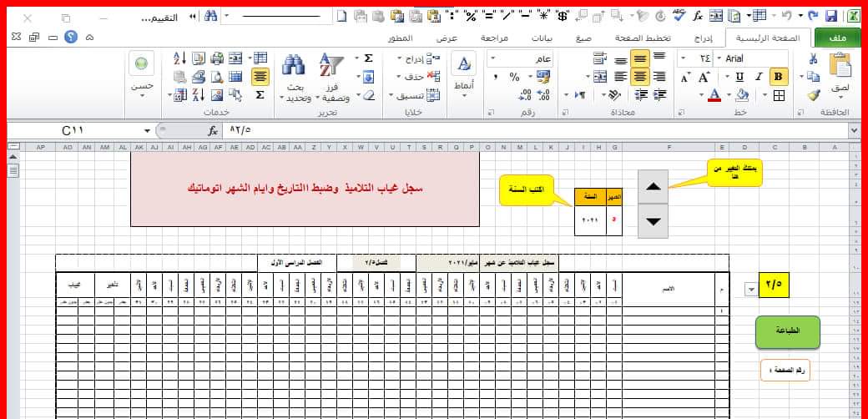Apply percent style format
The image size is (868, 419).
[x=515, y=77]
